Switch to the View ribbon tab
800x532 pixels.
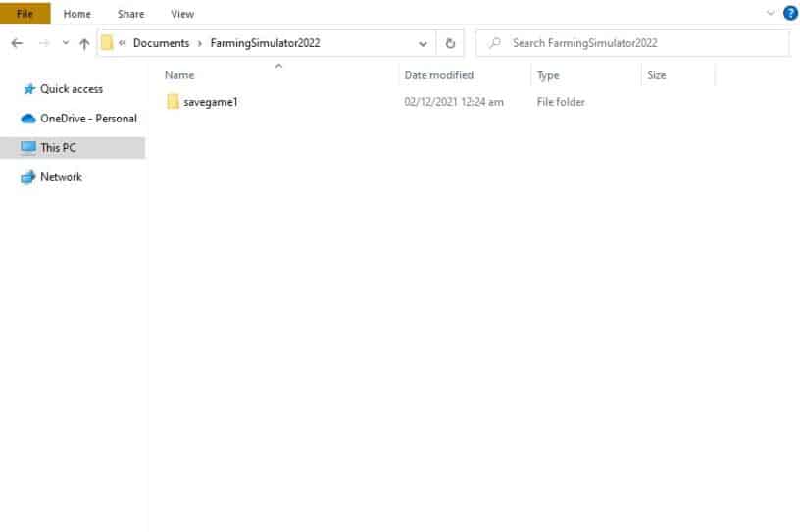pos(182,14)
